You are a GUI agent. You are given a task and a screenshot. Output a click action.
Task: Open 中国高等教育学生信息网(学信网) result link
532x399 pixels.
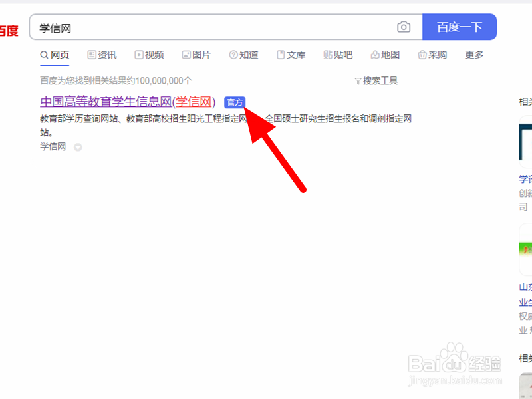tap(128, 102)
